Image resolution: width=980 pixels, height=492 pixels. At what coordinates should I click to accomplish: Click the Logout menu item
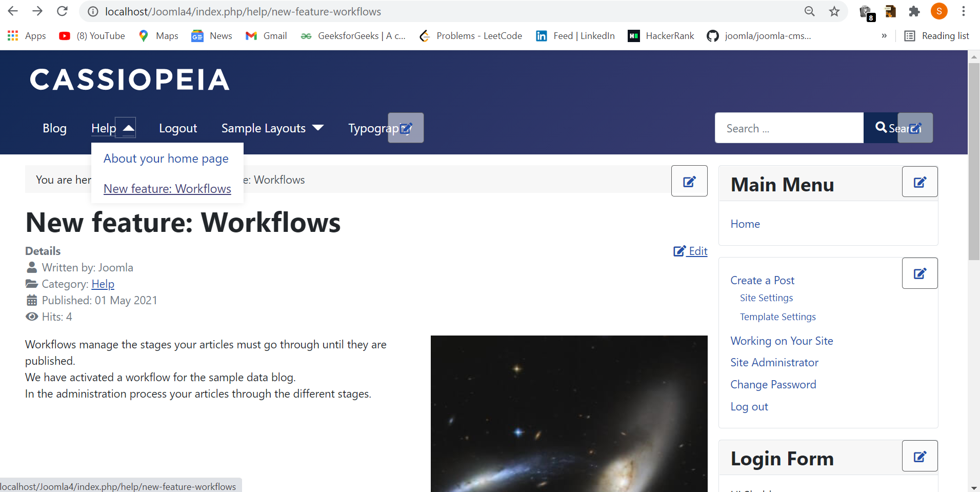[178, 128]
